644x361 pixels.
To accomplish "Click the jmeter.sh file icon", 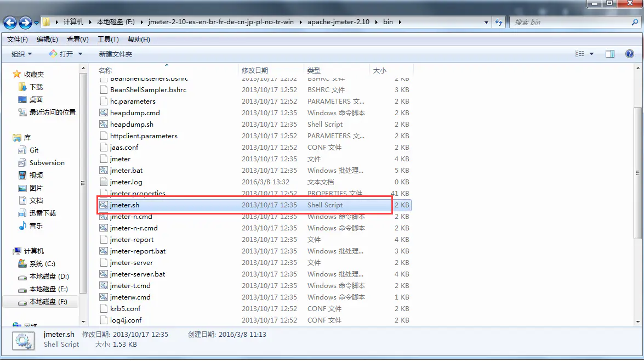I will pos(104,205).
